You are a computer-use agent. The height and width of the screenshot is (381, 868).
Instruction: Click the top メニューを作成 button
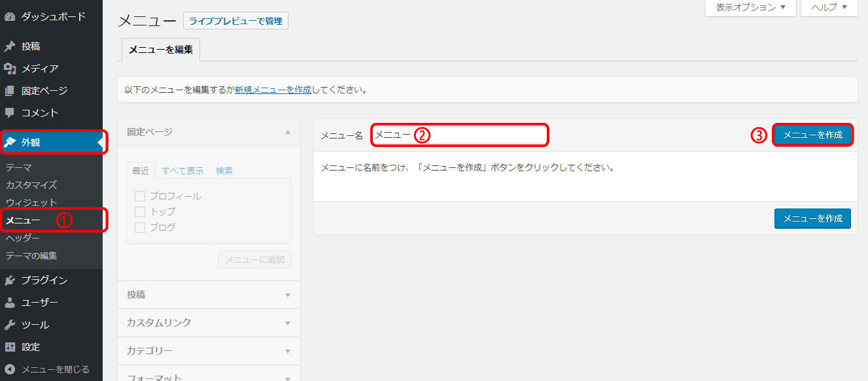pyautogui.click(x=812, y=135)
